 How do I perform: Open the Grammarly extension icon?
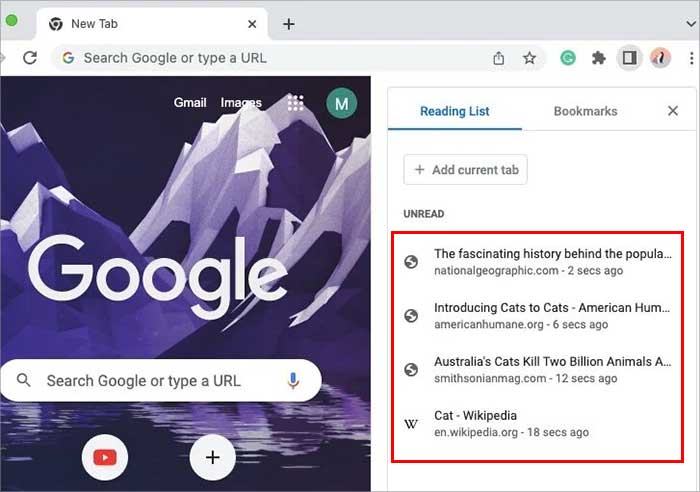click(568, 58)
